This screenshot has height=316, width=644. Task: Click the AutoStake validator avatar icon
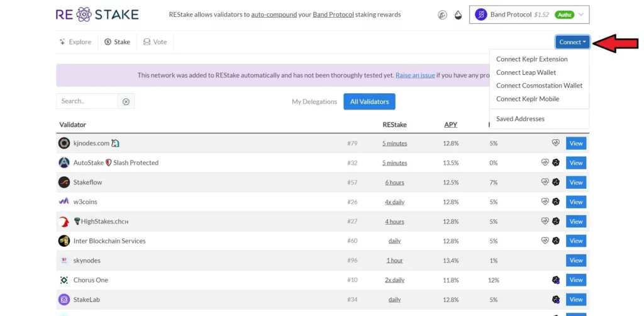click(64, 163)
